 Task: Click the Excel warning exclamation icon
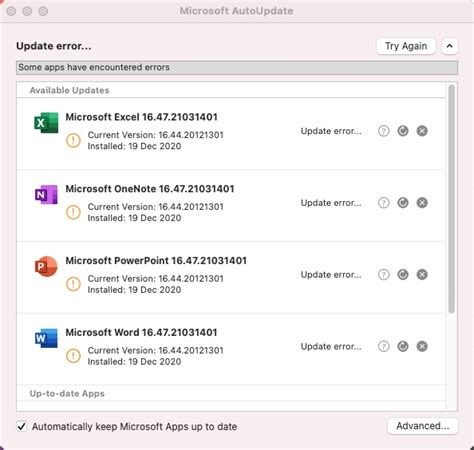(73, 140)
